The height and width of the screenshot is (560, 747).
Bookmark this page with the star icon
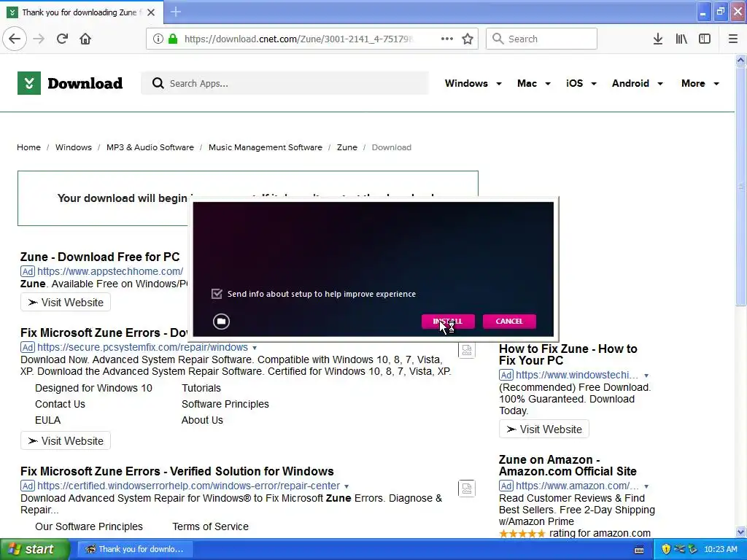click(468, 39)
